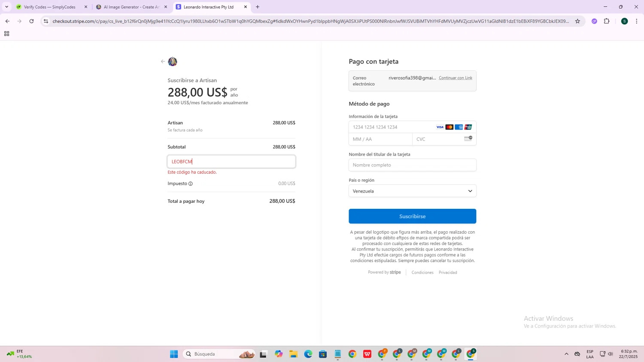The height and width of the screenshot is (362, 644).
Task: Open the volume control in system tray
Action: (x=611, y=354)
